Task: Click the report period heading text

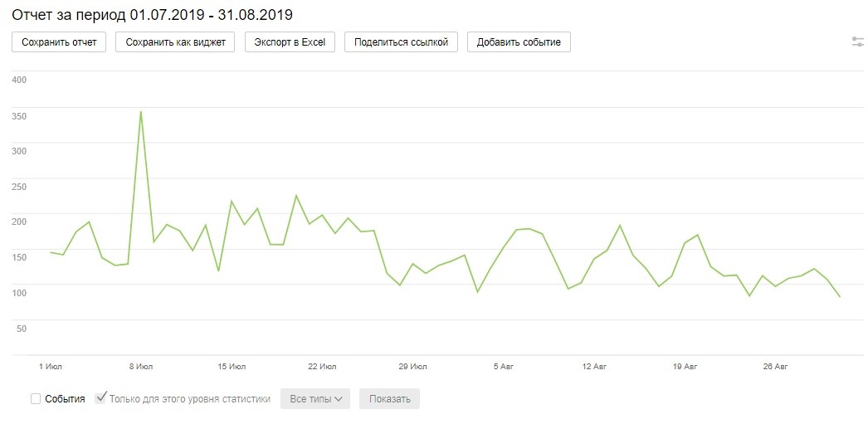Action: tap(152, 15)
